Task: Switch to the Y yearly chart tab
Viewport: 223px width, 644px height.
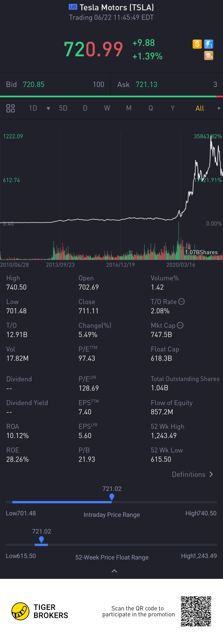Action: pyautogui.click(x=173, y=108)
